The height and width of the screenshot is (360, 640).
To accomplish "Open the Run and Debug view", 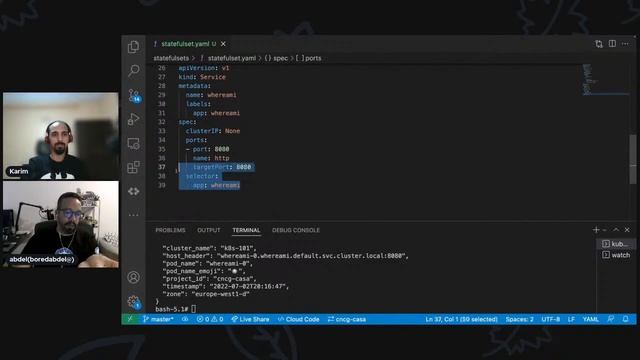I will pos(133,119).
